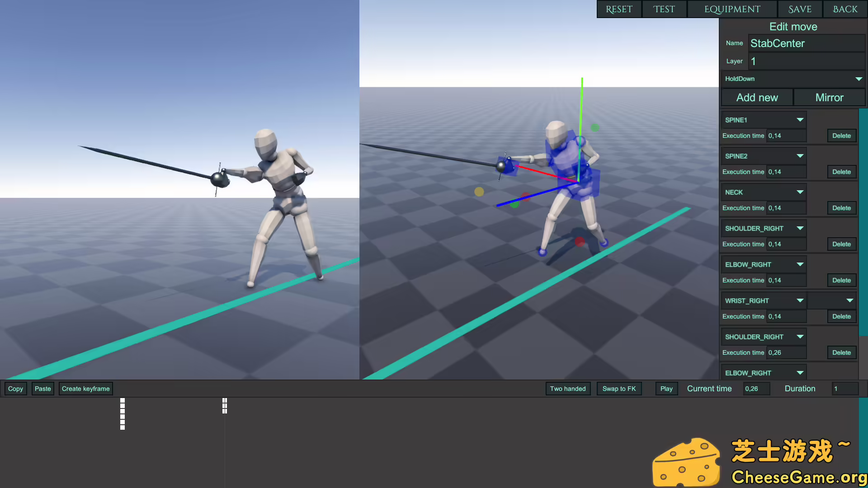Edit the move Name field
Screen dimensions: 868x488
point(806,43)
